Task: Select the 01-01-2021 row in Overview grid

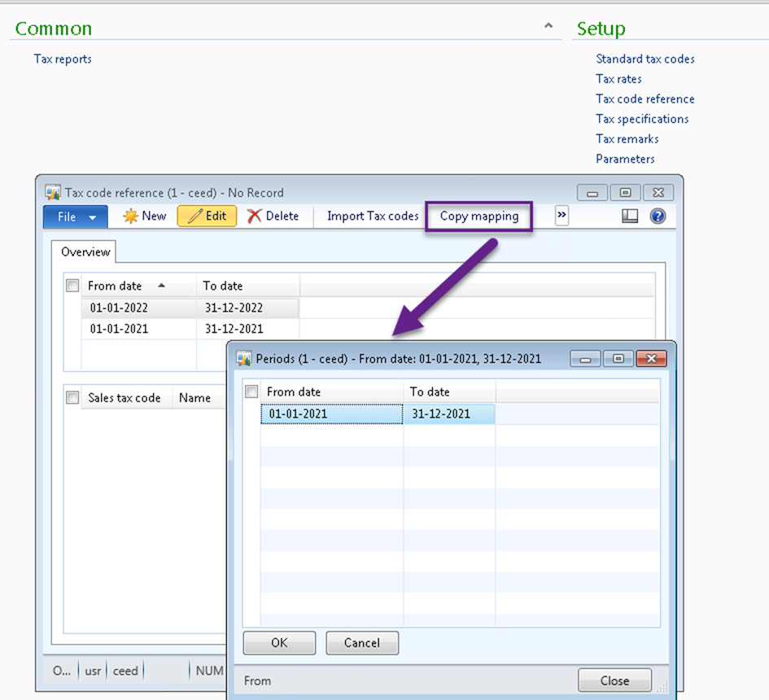Action: point(139,329)
